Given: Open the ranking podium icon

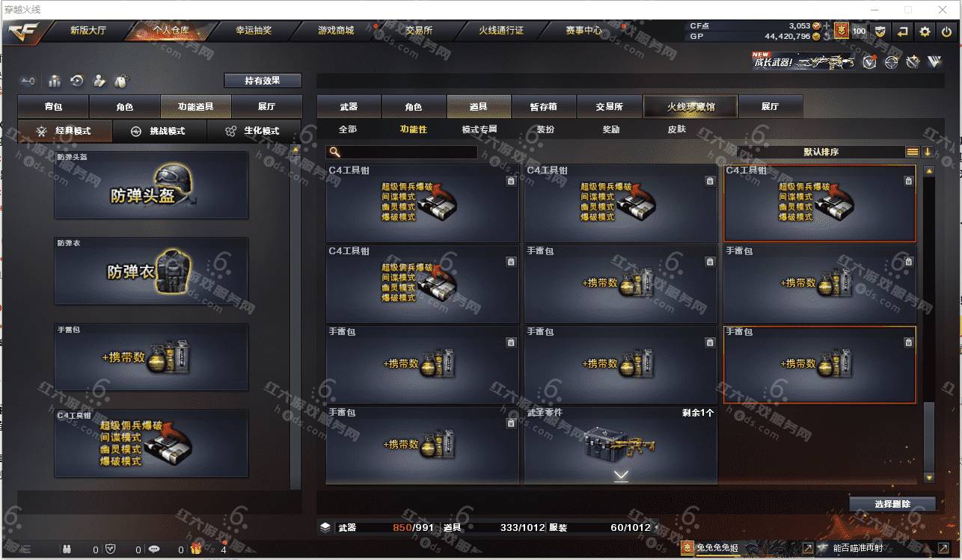Looking at the screenshot, I should pos(55,81).
